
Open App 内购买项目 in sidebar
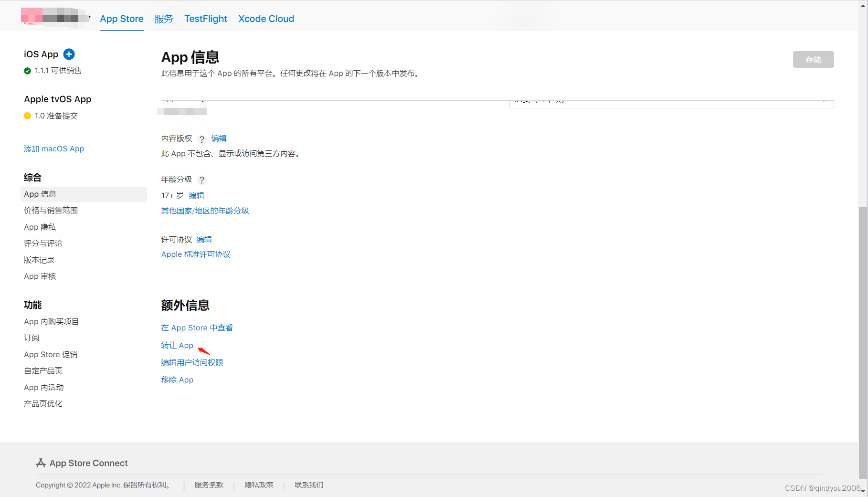tap(51, 321)
